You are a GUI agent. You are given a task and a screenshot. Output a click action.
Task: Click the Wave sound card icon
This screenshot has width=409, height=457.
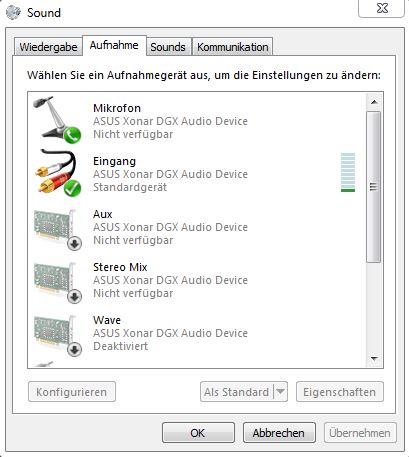coord(57,335)
